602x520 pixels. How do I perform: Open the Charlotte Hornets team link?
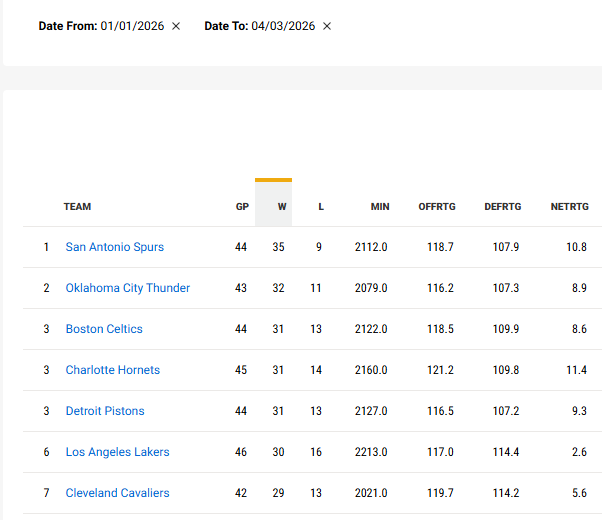[113, 370]
